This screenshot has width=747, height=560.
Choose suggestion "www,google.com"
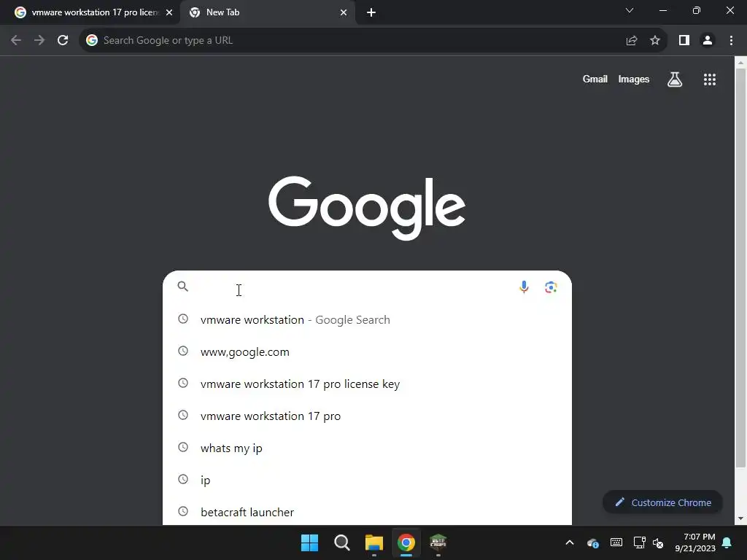click(367, 352)
